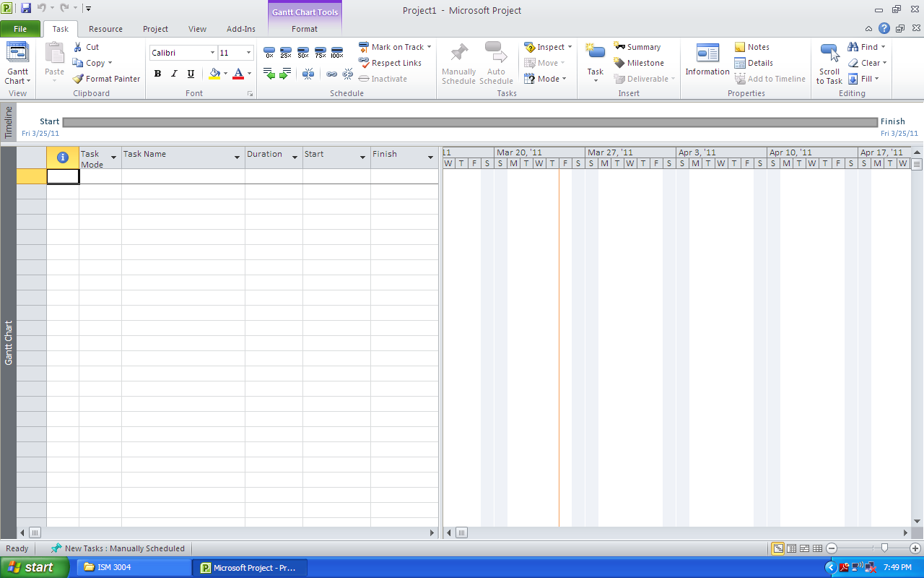Show task Details pane
The height and width of the screenshot is (578, 924).
pos(754,63)
